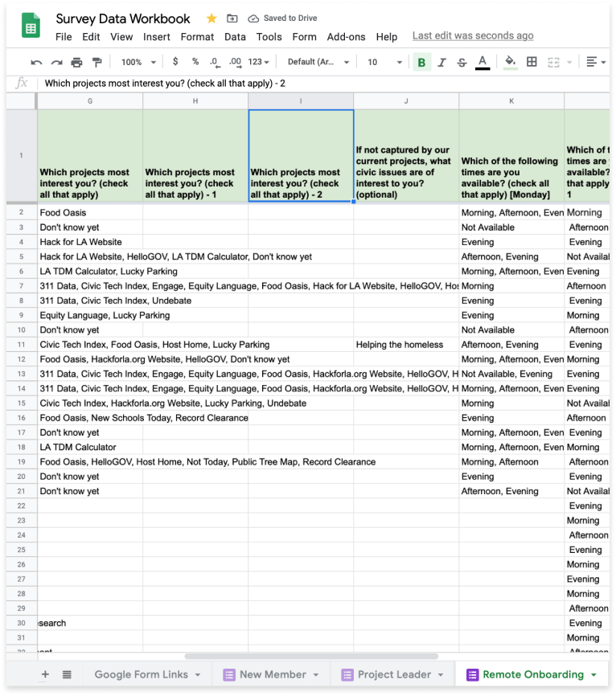
Task: Add a new sheet with plus button
Action: point(45,674)
